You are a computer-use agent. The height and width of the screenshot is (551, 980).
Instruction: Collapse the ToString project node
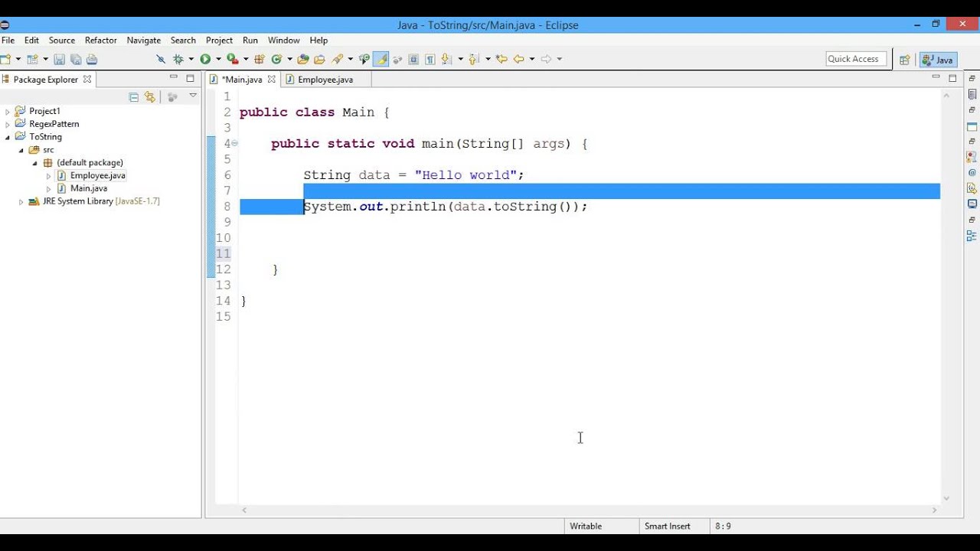[x=8, y=137]
